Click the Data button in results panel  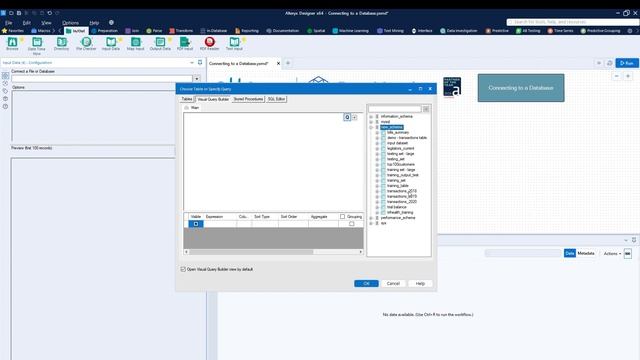coord(570,253)
